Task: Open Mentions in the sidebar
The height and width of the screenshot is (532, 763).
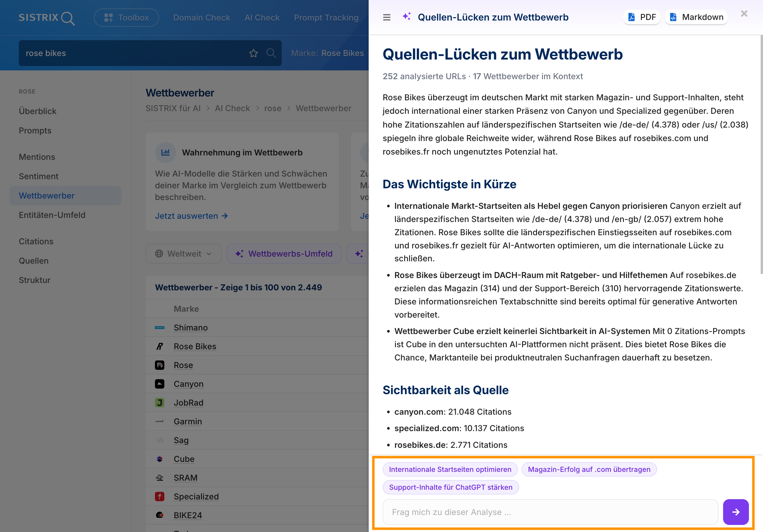Action: pyautogui.click(x=37, y=157)
